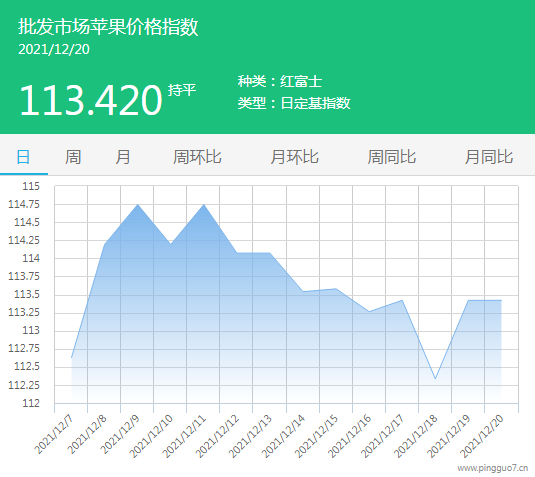The image size is (535, 477).
Task: Open the 周同比 tab
Action: (392, 157)
